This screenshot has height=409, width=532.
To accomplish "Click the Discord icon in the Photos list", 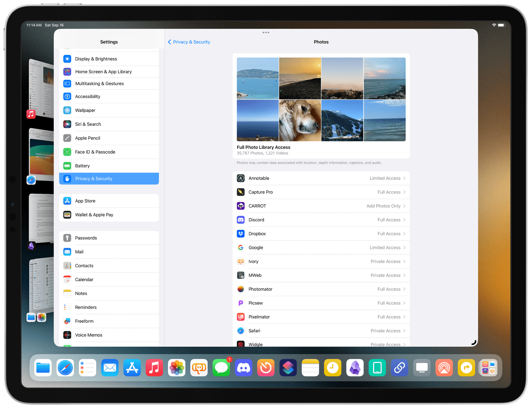I will (x=241, y=220).
